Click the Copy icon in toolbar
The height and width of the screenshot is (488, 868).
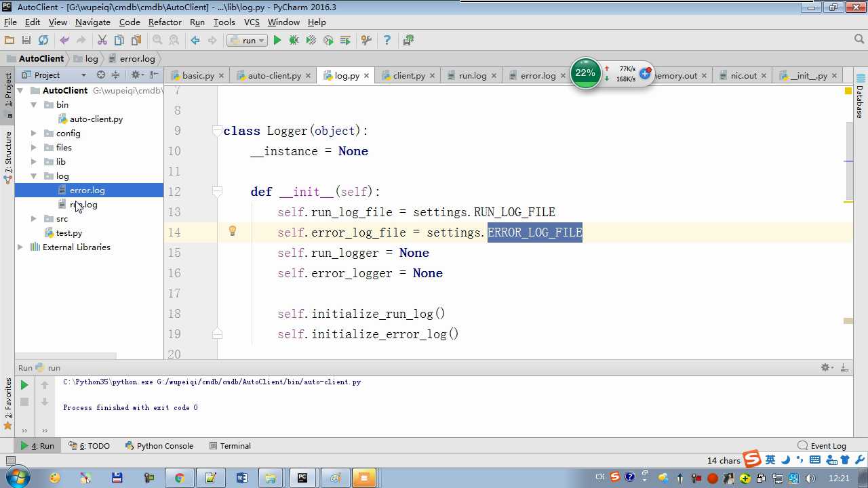(x=119, y=41)
